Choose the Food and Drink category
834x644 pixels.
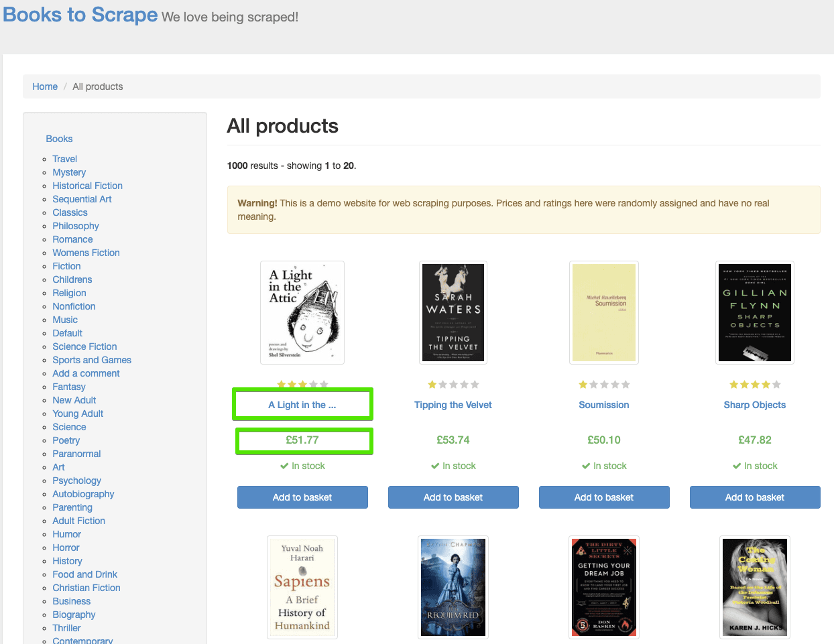point(84,574)
